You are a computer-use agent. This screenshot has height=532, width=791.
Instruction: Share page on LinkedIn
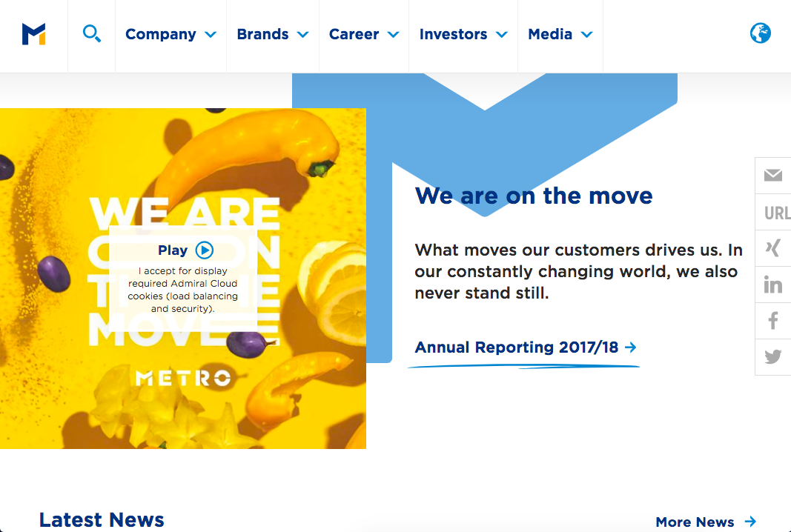point(773,285)
